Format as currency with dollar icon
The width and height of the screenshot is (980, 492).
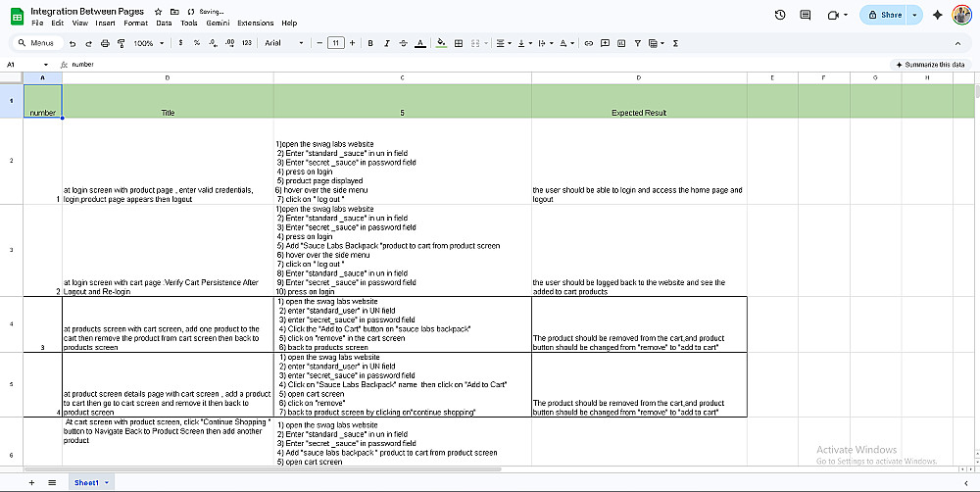point(180,43)
